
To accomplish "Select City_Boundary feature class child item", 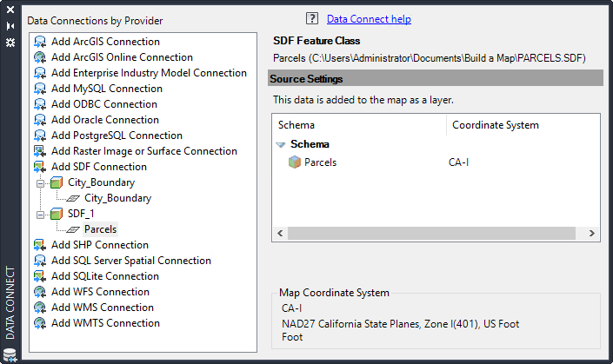I will [117, 198].
